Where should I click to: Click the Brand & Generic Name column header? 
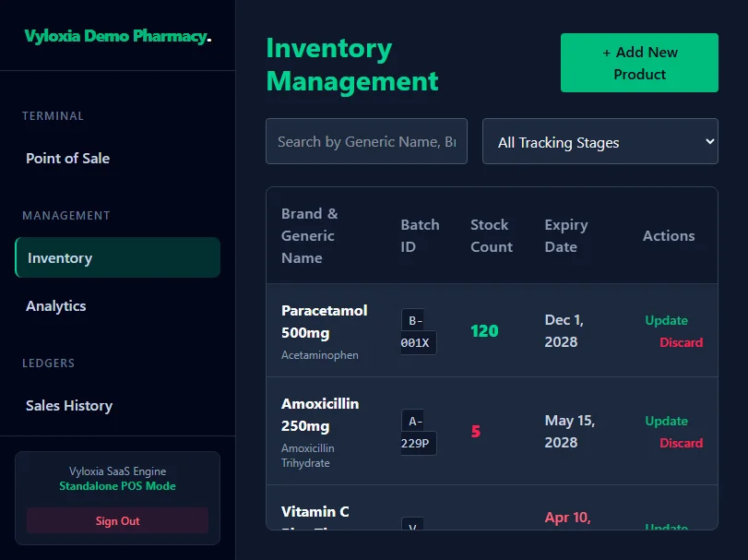pos(310,235)
